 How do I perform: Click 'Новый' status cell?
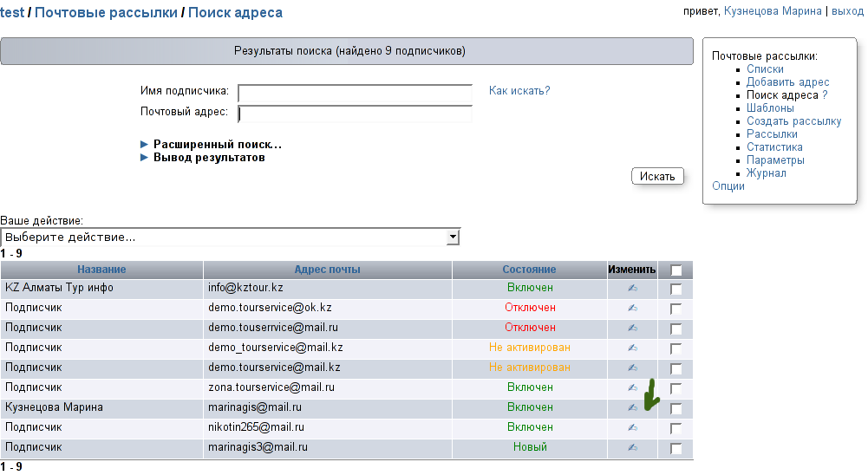point(530,447)
